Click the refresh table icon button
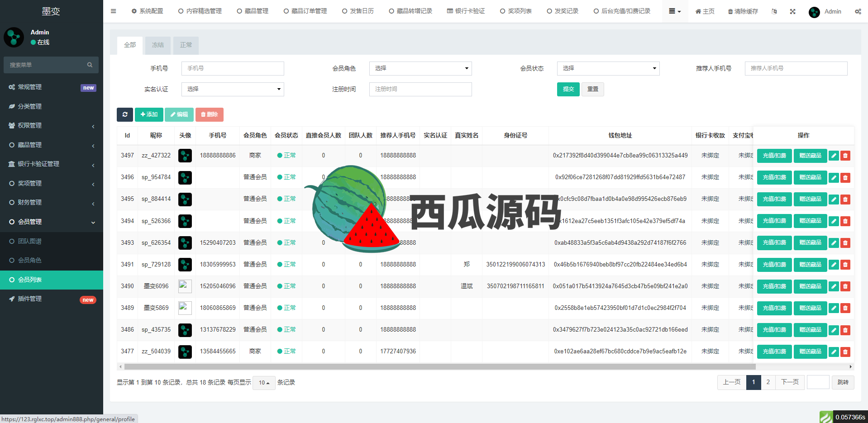The image size is (868, 423). [x=125, y=114]
